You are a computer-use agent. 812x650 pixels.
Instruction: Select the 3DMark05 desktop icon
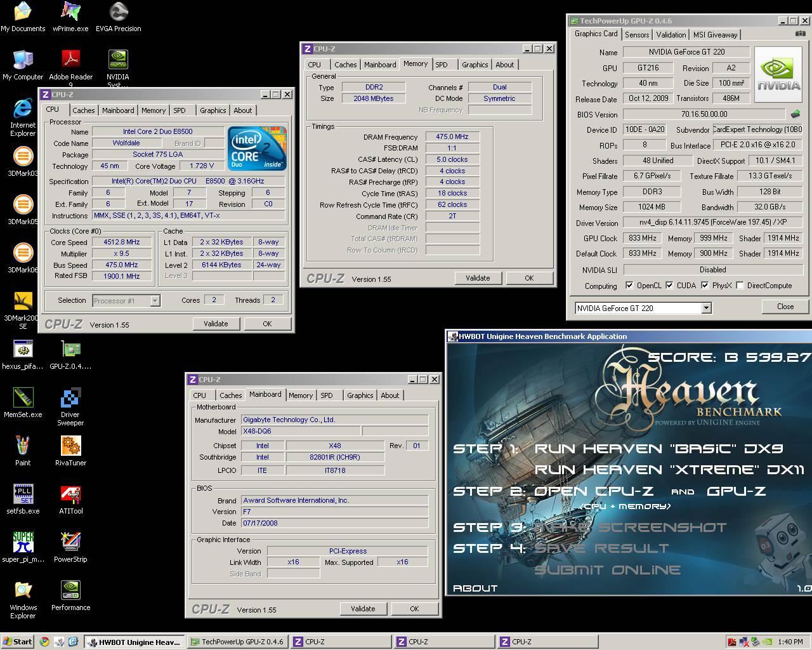(x=23, y=210)
